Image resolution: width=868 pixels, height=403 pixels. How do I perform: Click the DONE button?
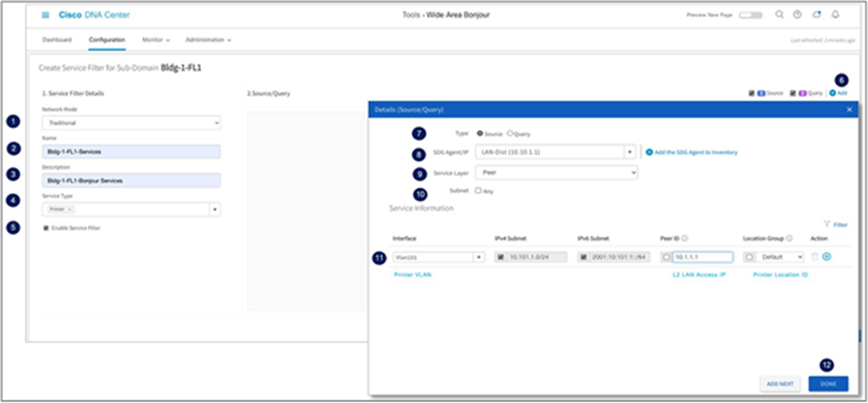tap(828, 383)
